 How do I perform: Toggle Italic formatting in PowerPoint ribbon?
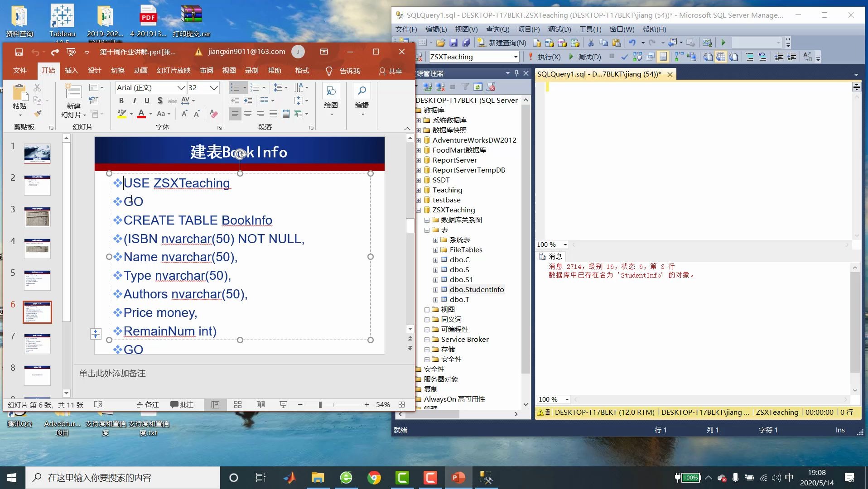tap(134, 101)
